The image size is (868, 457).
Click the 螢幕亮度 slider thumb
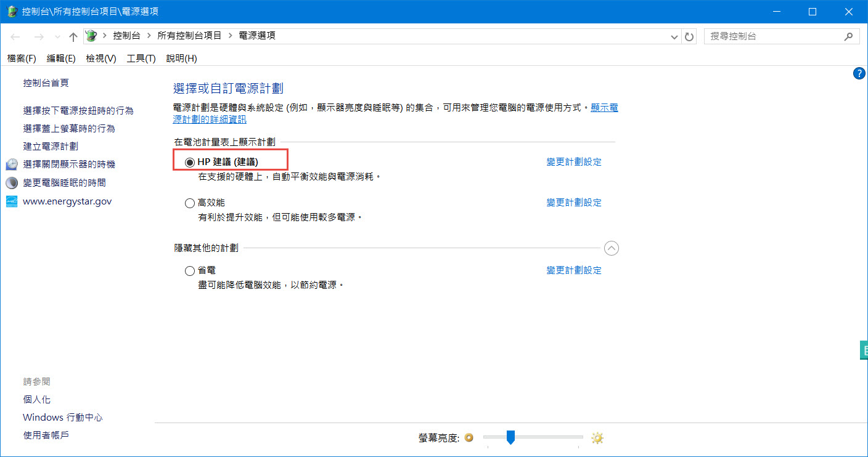[x=510, y=437]
